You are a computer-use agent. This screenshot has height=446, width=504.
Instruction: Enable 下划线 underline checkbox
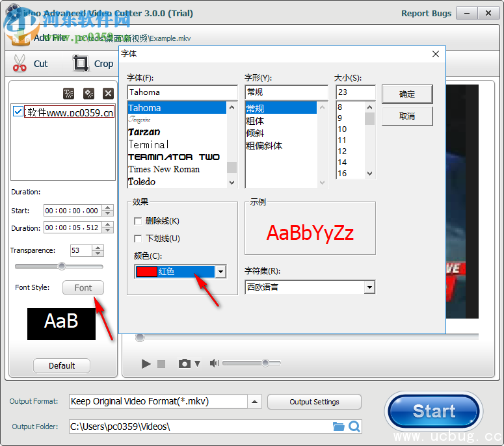pos(138,239)
